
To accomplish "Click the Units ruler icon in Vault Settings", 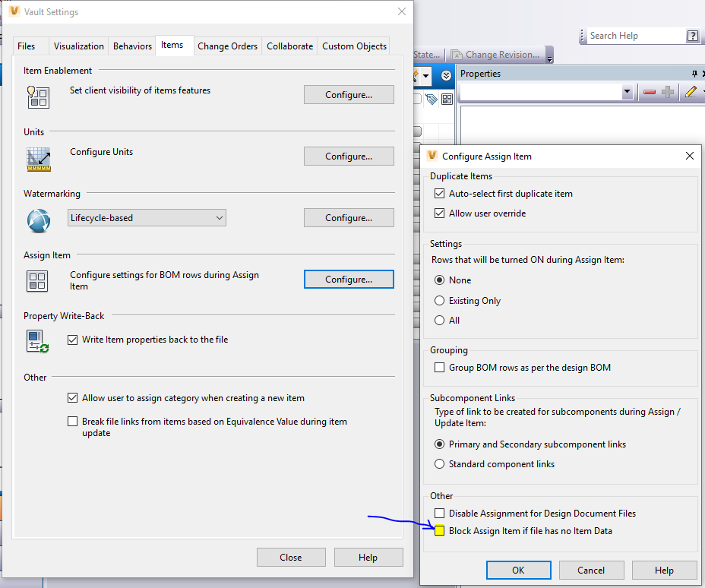I will click(x=38, y=160).
